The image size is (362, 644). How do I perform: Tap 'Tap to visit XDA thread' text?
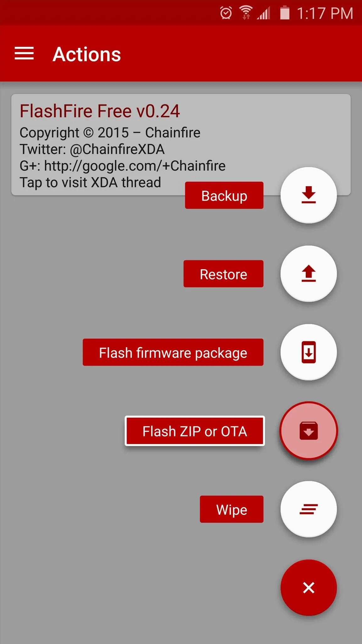[90, 183]
